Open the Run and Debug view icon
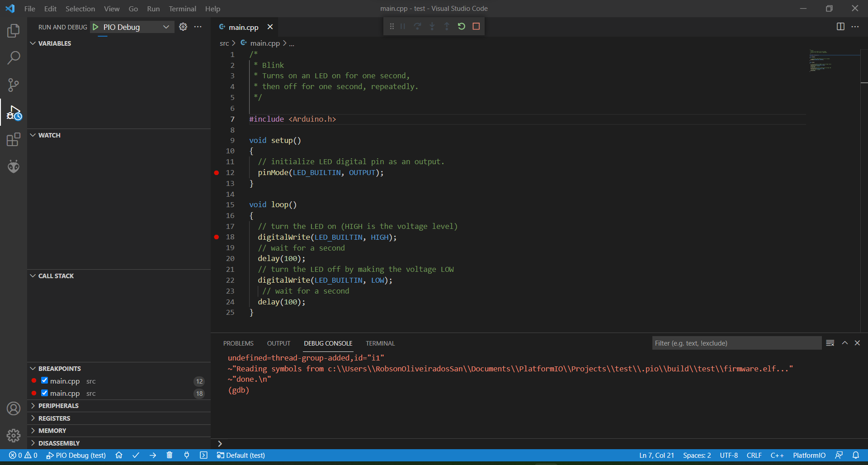Viewport: 868px width, 465px height. point(14,113)
